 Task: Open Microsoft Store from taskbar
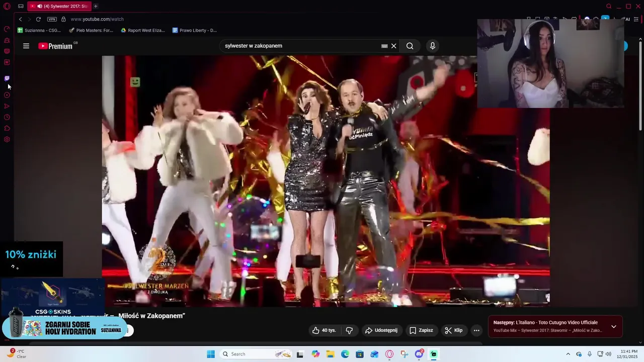[360, 354]
